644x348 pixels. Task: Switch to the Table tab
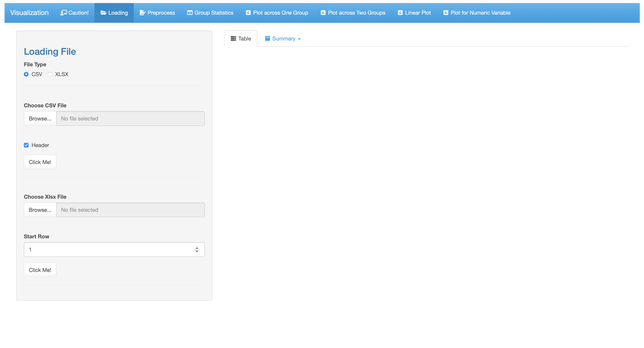tap(241, 39)
